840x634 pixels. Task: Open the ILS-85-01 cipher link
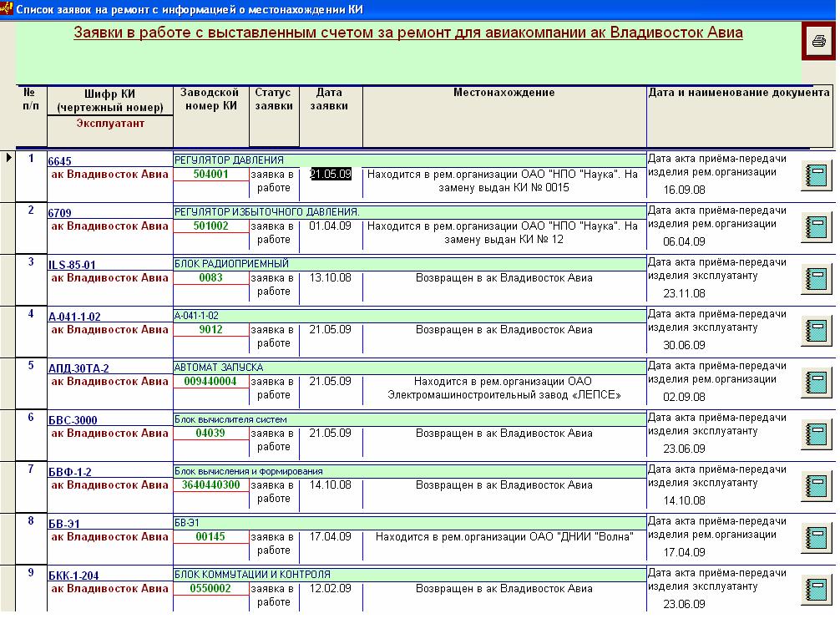[72, 265]
